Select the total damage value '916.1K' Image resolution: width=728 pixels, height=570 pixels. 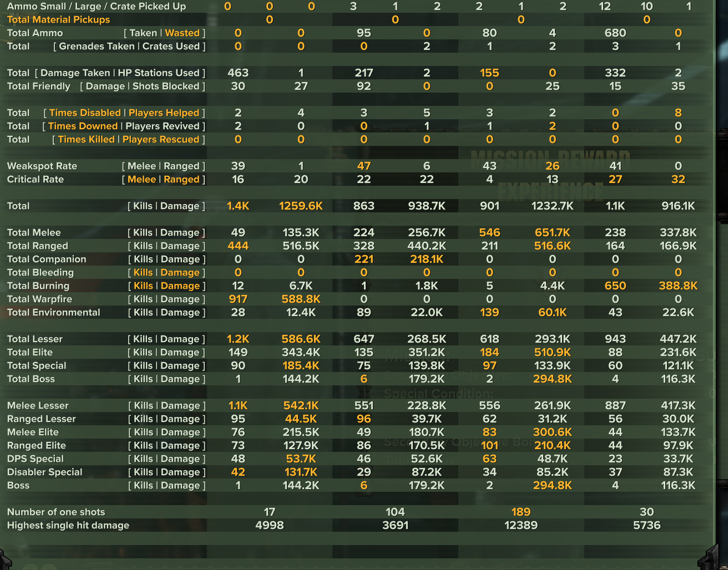click(678, 206)
